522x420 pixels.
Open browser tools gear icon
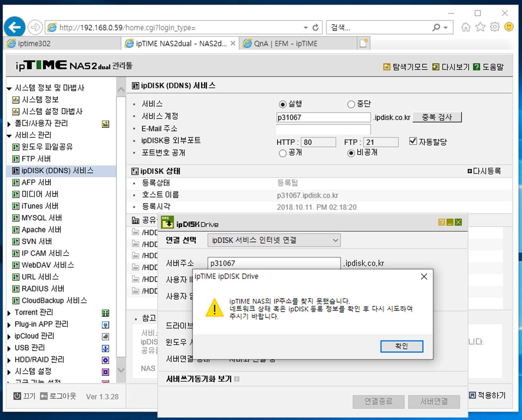tap(495, 27)
